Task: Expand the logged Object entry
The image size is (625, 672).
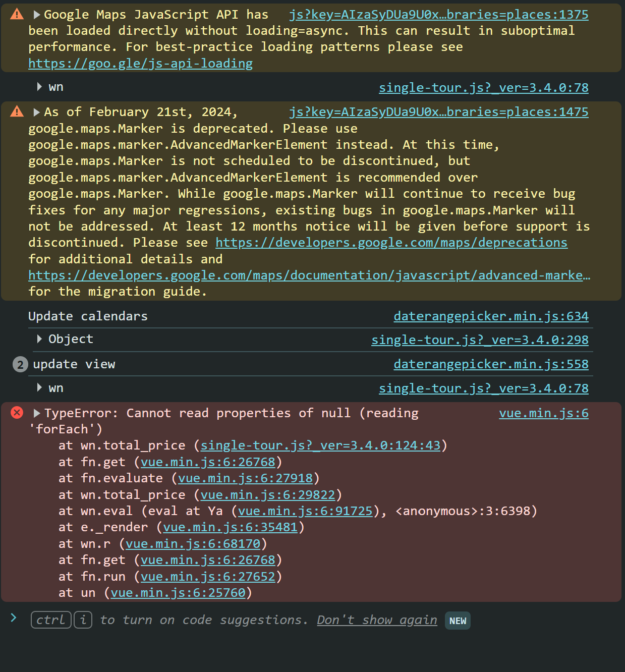Action: click(39, 339)
